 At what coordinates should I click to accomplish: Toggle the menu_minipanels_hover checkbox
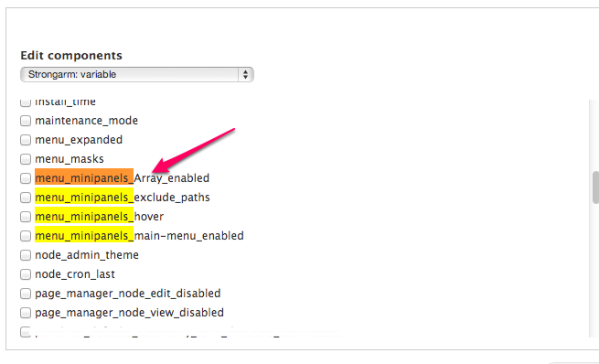tap(26, 217)
